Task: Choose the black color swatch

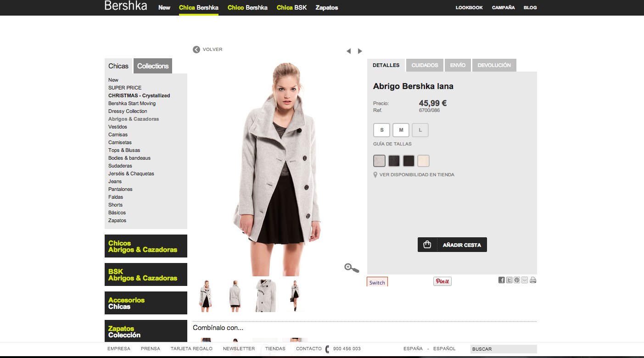Action: tap(409, 161)
